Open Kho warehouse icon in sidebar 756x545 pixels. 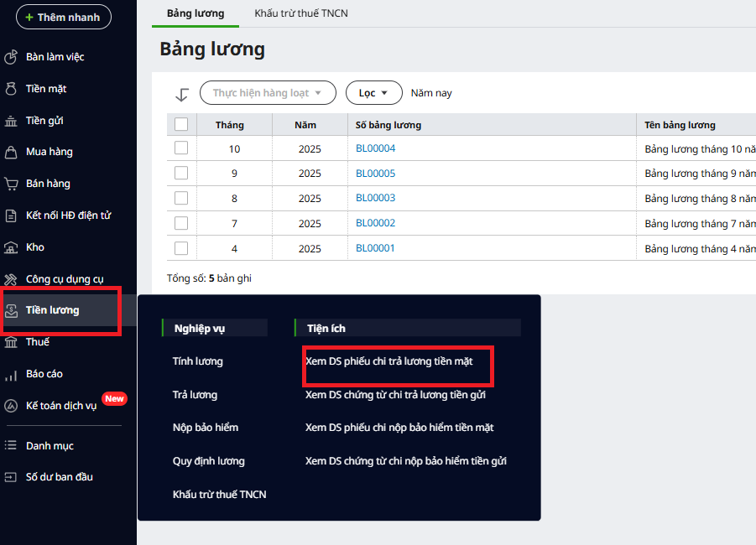(x=11, y=247)
